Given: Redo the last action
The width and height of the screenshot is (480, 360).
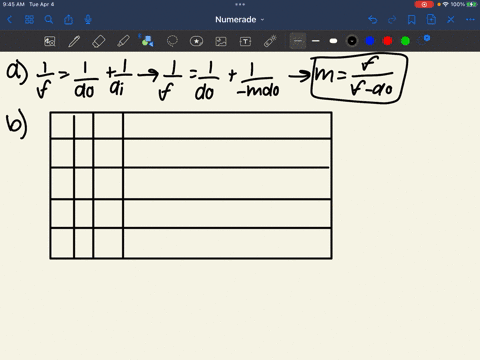Looking at the screenshot, I should pyautogui.click(x=392, y=20).
